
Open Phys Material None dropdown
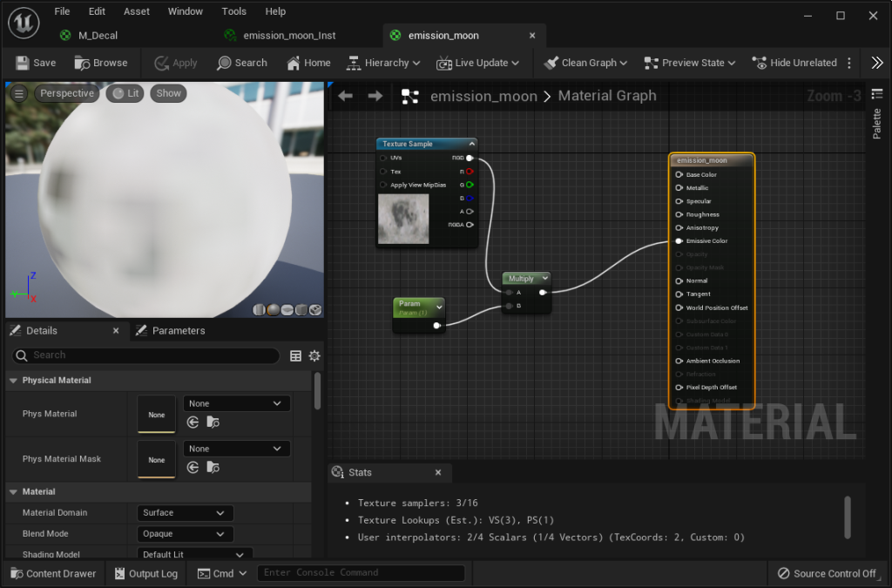click(x=236, y=403)
